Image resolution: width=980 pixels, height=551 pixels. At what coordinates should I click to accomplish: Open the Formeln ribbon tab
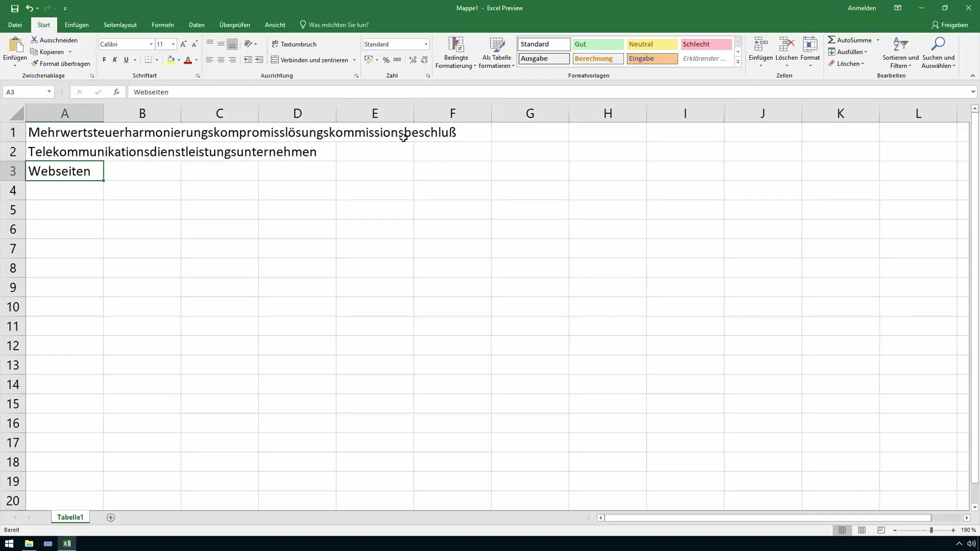click(x=162, y=24)
